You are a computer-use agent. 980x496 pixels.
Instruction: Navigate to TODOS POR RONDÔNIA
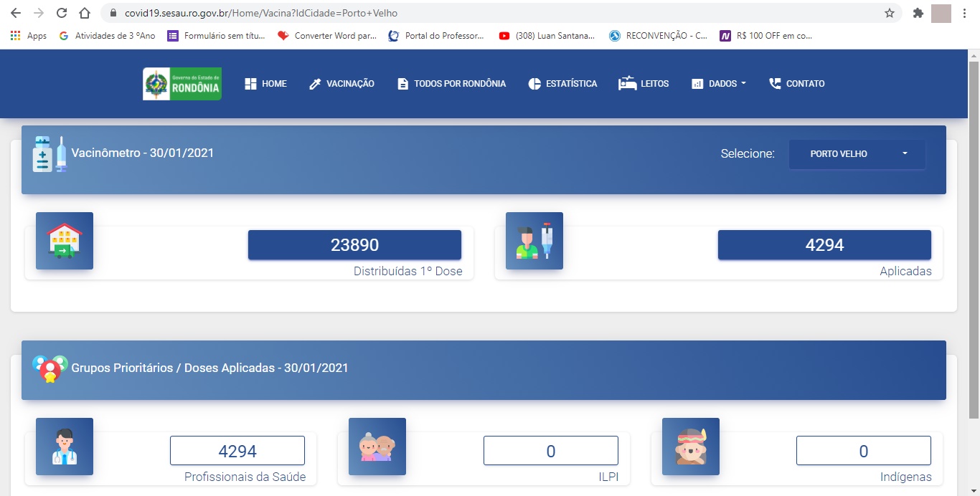click(x=451, y=84)
